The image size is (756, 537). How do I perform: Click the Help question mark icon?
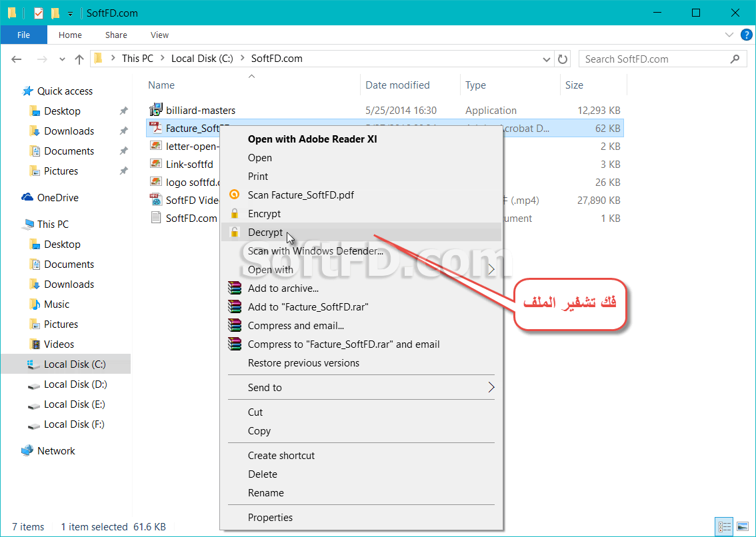click(x=746, y=35)
